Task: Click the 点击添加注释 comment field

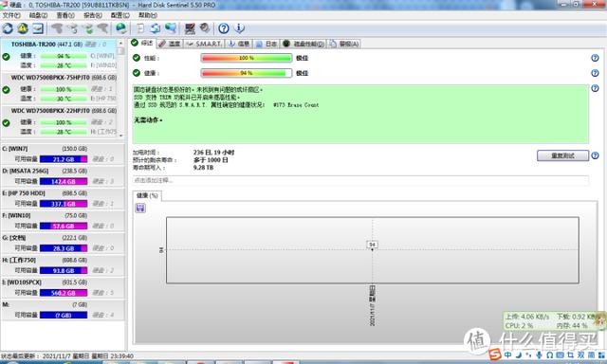Action: point(360,180)
